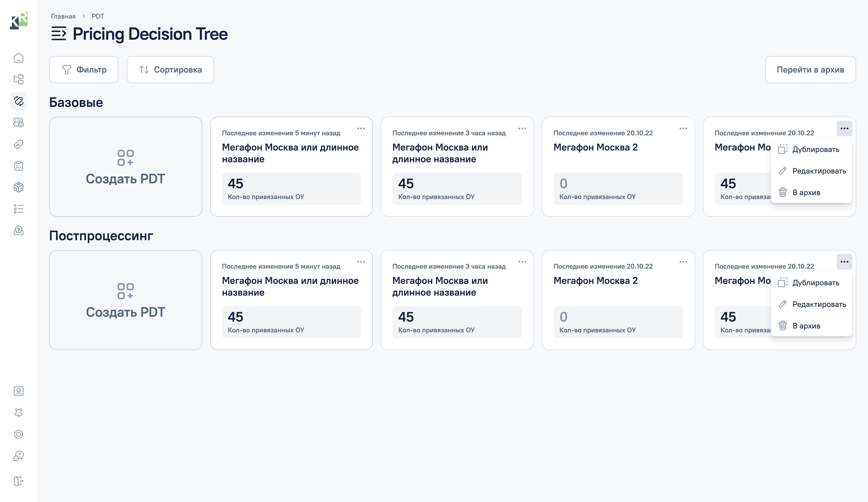Open the three-dot menu on the Постпроцессинг Мегафон Москва 2 card
This screenshot has width=868, height=502.
(x=683, y=262)
